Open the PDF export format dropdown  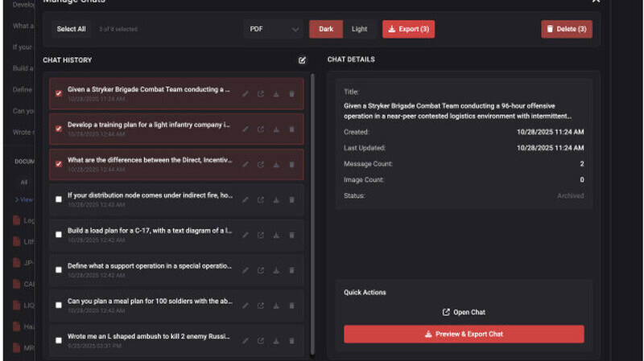coord(273,30)
